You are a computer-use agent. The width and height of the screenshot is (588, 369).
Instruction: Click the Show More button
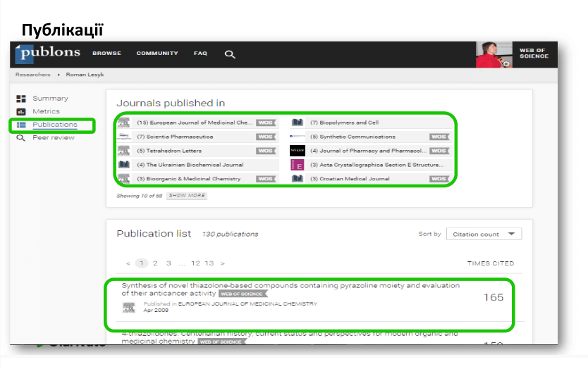tap(187, 196)
